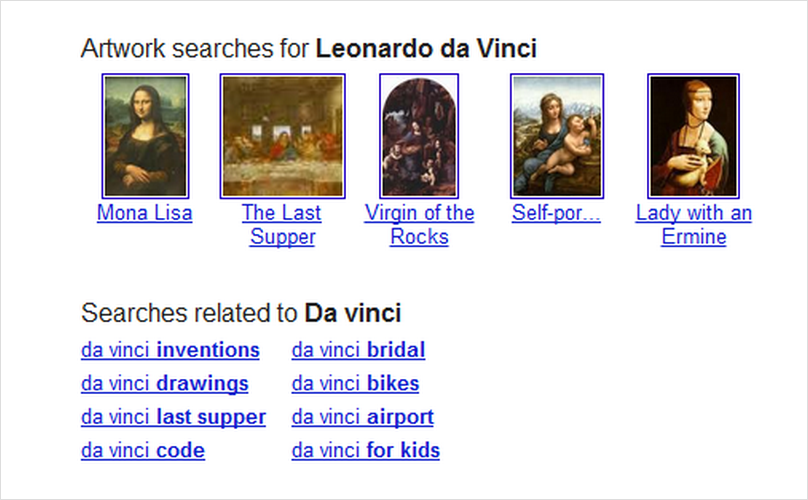
Task: Click the Virgin of the Rocks link
Action: coord(419,225)
